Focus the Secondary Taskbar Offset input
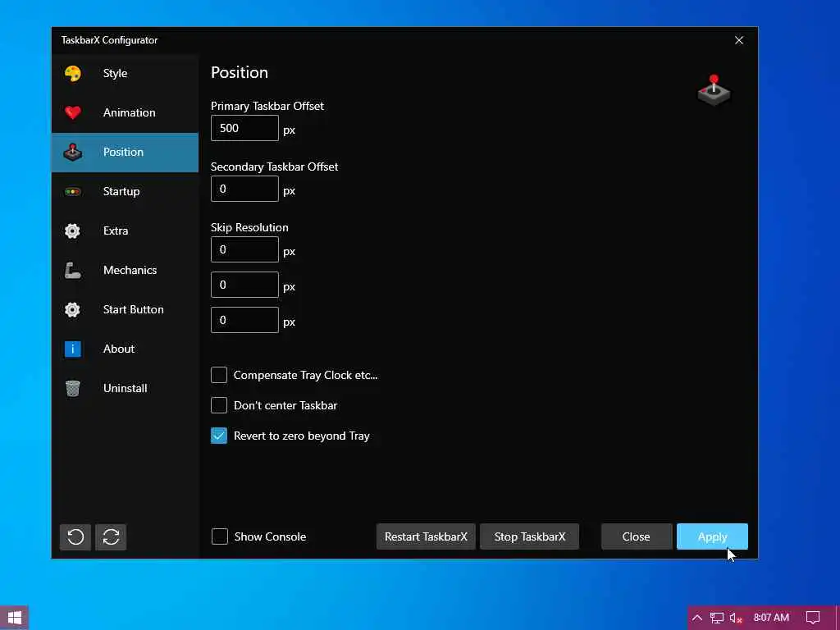 244,189
